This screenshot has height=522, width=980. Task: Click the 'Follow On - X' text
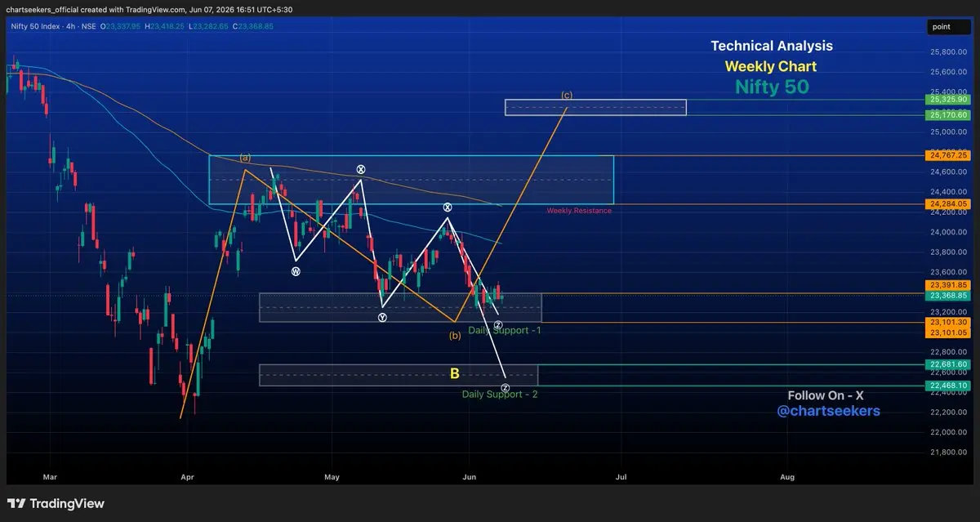(x=826, y=395)
